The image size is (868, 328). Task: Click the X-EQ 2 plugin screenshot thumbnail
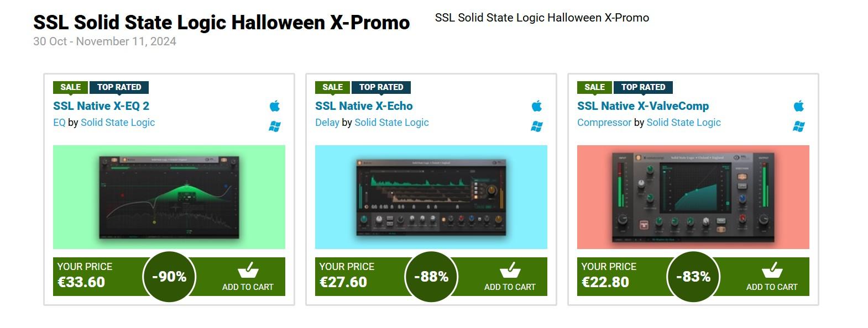click(169, 197)
